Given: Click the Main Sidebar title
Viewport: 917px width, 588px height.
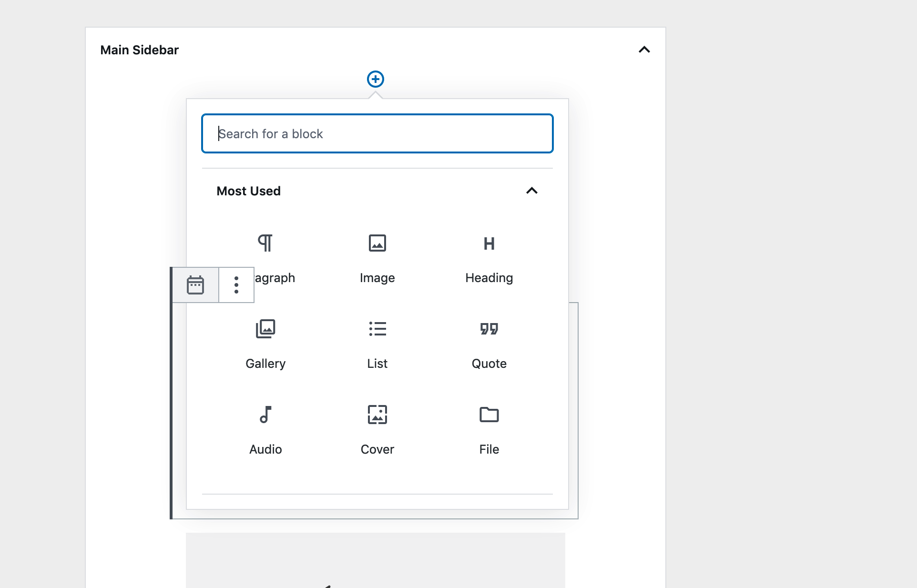Looking at the screenshot, I should coord(139,50).
